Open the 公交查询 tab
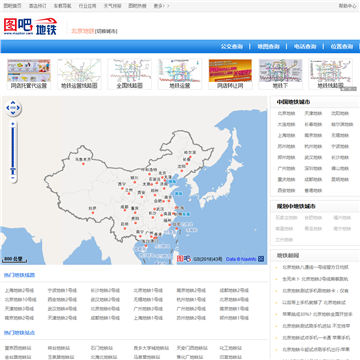Image resolution: width=360 pixels, height=360 pixels. coord(232,46)
